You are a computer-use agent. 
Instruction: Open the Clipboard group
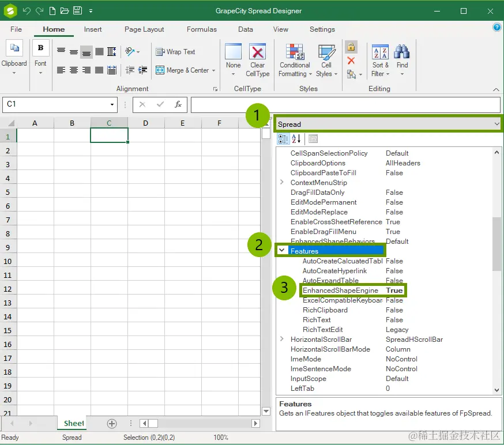[x=14, y=58]
